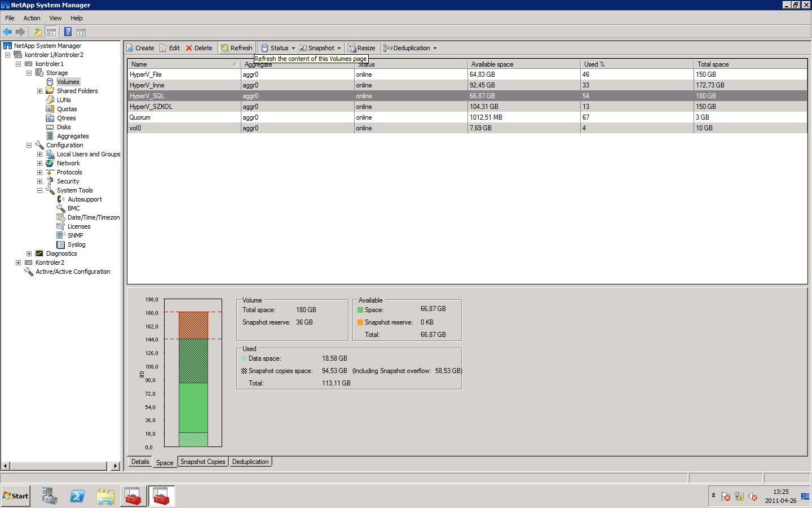Click the Windows Start button
This screenshot has height=508, width=812.
click(16, 496)
